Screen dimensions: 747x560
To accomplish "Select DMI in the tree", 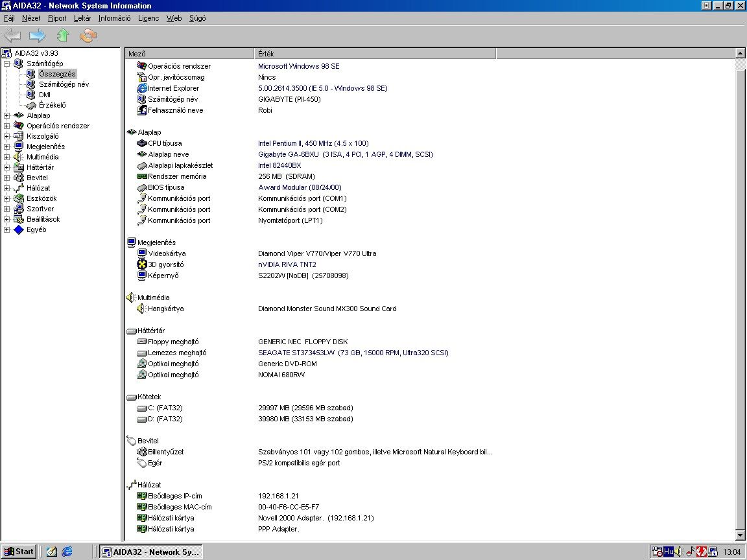I will coord(45,95).
